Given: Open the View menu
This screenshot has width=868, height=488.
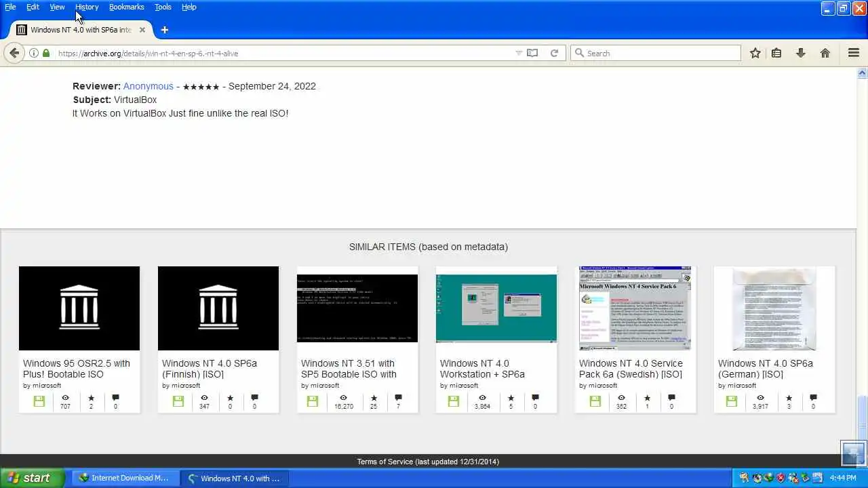Looking at the screenshot, I should coord(57,7).
